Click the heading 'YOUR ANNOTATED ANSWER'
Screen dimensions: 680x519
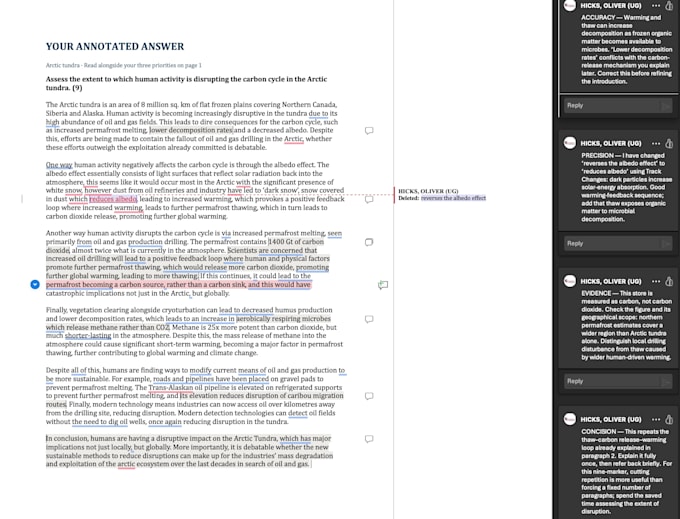click(115, 46)
